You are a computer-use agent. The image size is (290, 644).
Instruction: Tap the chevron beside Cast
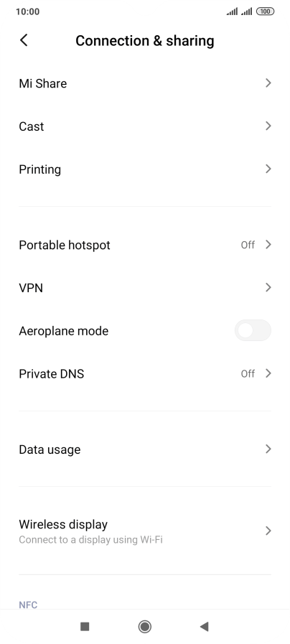tap(268, 126)
